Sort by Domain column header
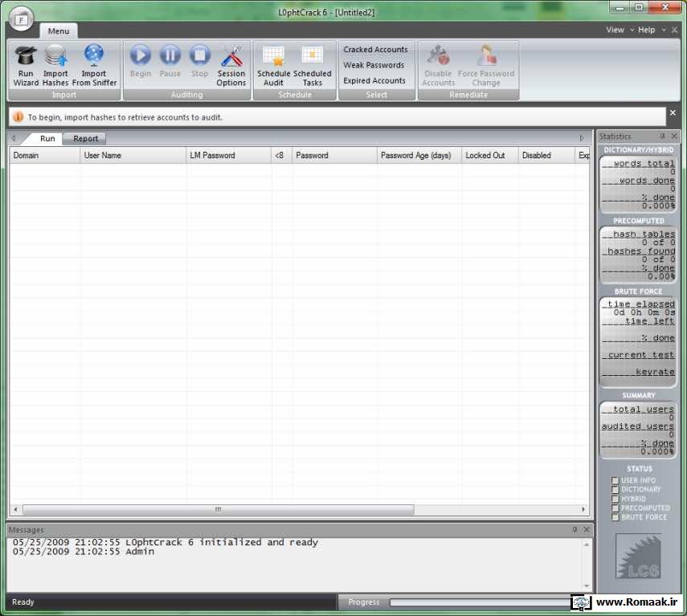 pos(45,156)
